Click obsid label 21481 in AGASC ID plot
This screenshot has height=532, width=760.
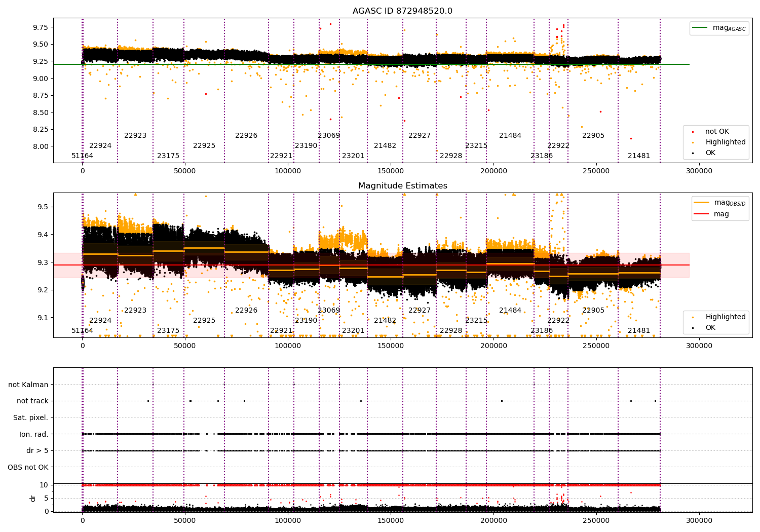coord(639,156)
